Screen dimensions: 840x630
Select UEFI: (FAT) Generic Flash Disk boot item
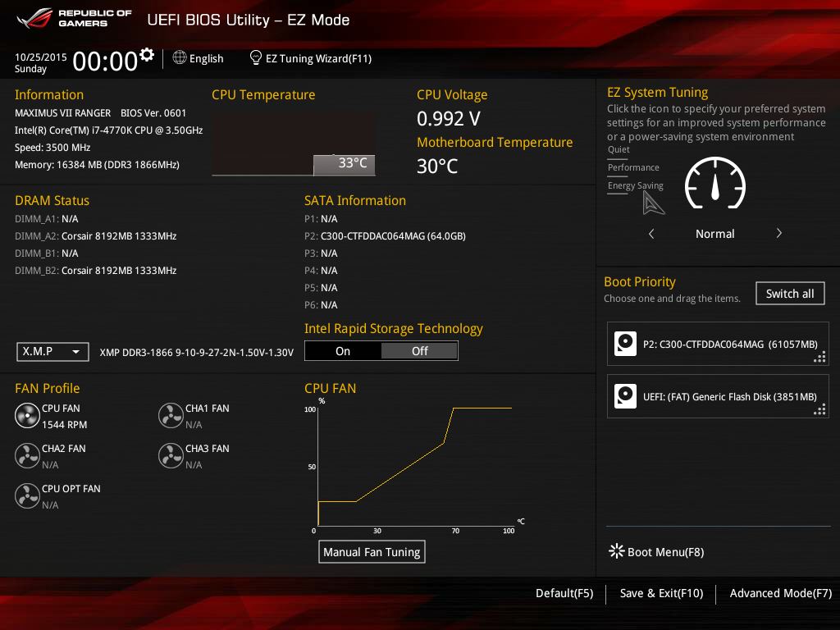pyautogui.click(x=718, y=396)
